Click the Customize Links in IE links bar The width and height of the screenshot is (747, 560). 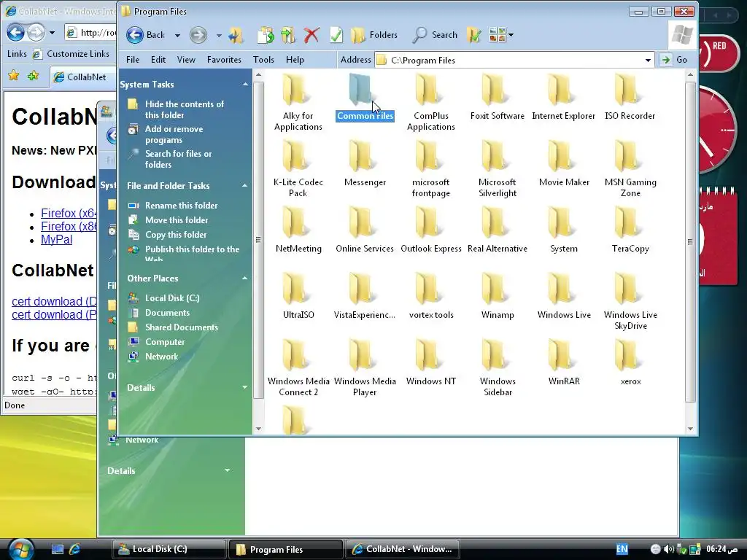click(71, 54)
